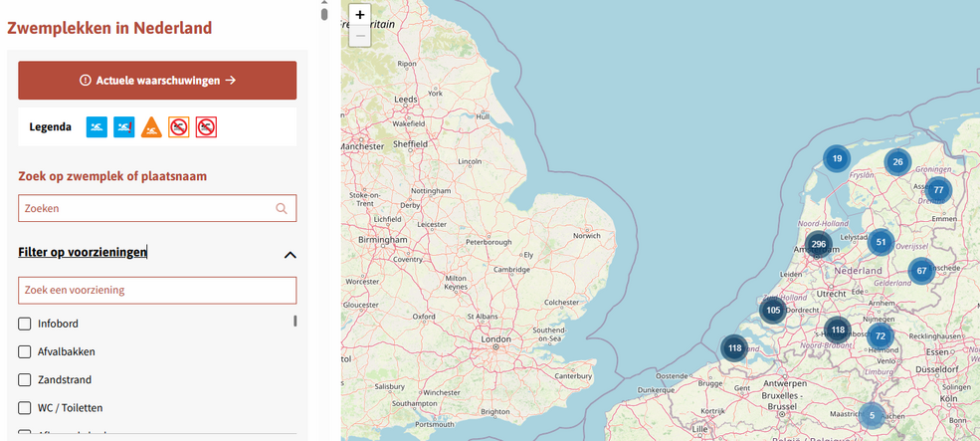Image resolution: width=980 pixels, height=441 pixels.
Task: Zoom in on the map
Action: (x=360, y=15)
